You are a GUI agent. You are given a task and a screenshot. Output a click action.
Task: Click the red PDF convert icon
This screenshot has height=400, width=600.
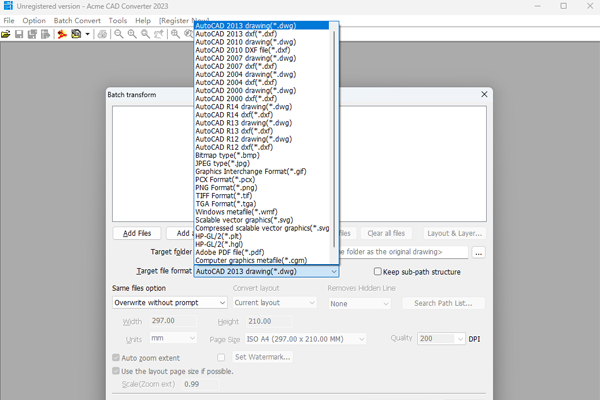pos(62,34)
